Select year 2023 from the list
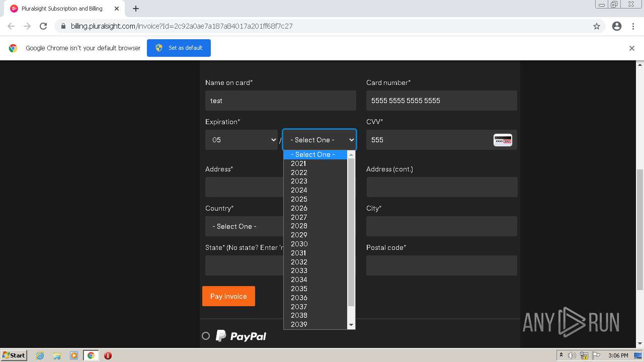The width and height of the screenshot is (644, 362). [x=315, y=181]
